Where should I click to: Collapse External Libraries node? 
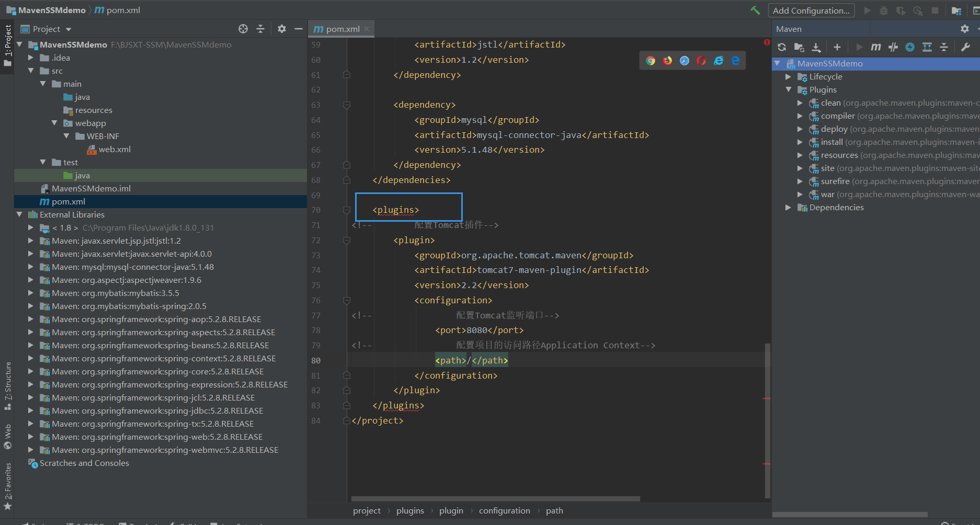tap(19, 214)
